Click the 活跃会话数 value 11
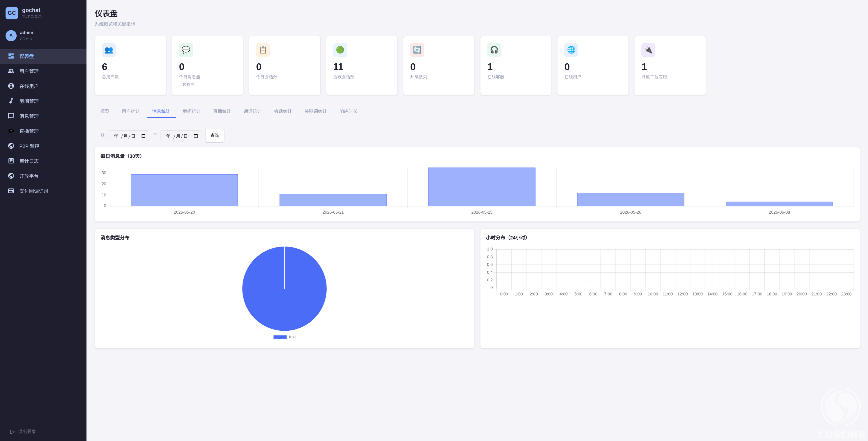Viewport: 868px width, 441px height. pyautogui.click(x=338, y=67)
